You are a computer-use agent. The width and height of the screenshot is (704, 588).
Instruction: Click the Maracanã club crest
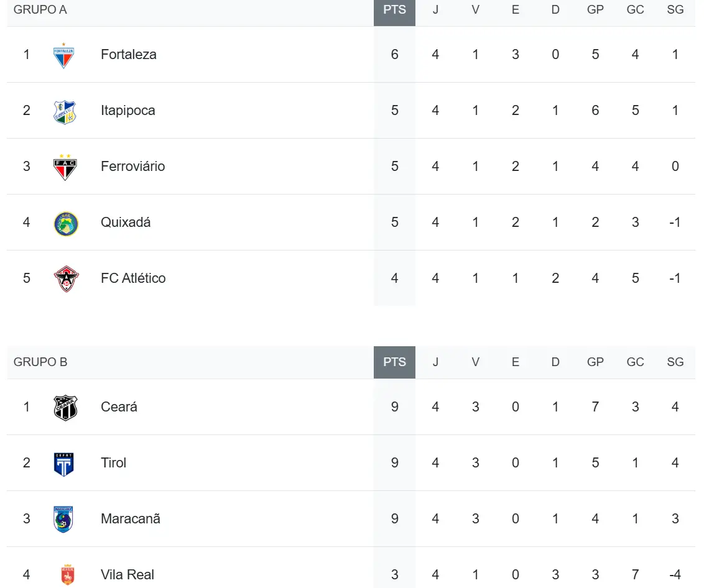64,519
